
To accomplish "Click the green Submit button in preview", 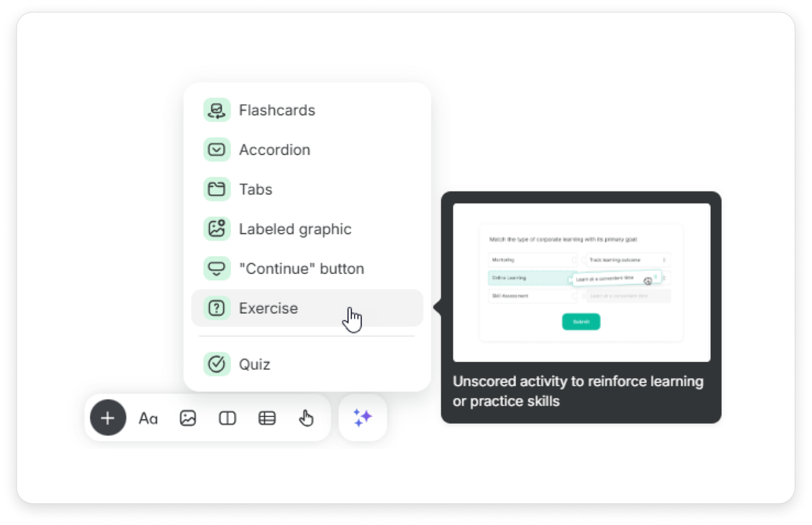I will coord(581,321).
